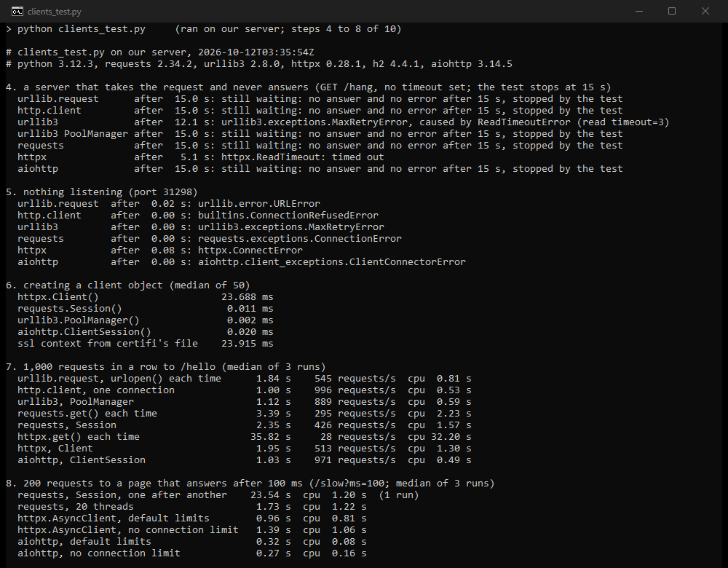Click 'http.client, one connection' row
This screenshot has height=568, width=728.
tap(244, 390)
